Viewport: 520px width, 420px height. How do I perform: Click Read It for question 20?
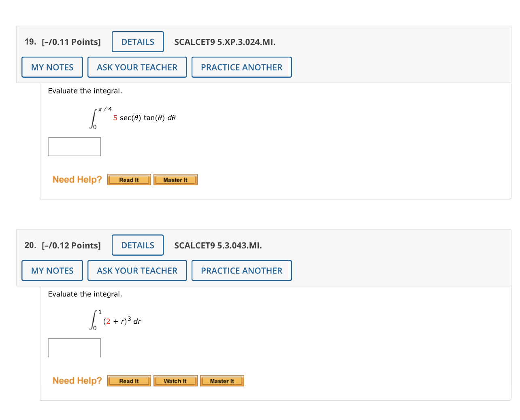(x=129, y=381)
